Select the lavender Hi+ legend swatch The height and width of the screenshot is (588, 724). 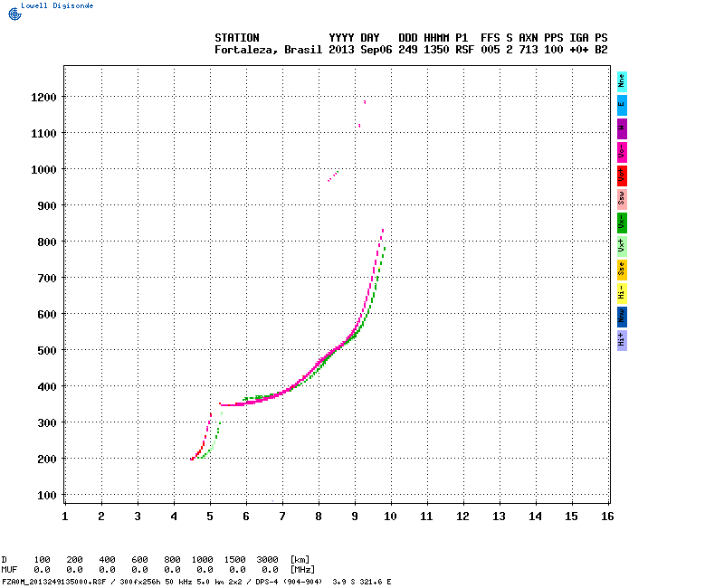[622, 341]
